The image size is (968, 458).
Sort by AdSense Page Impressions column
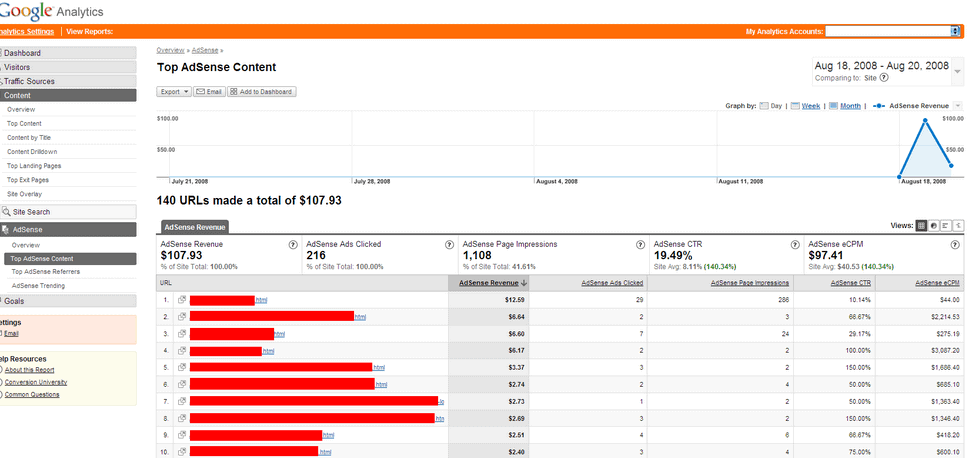[x=750, y=283]
